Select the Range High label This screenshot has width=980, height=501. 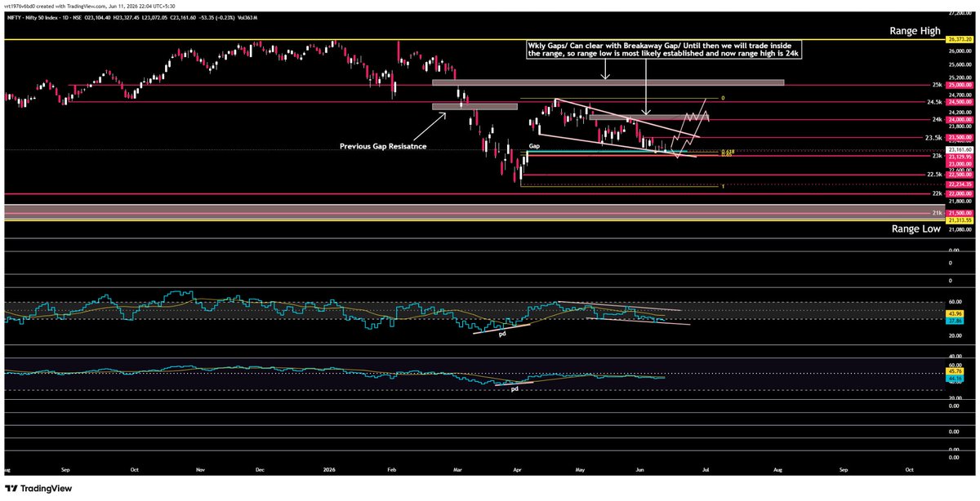coord(915,29)
